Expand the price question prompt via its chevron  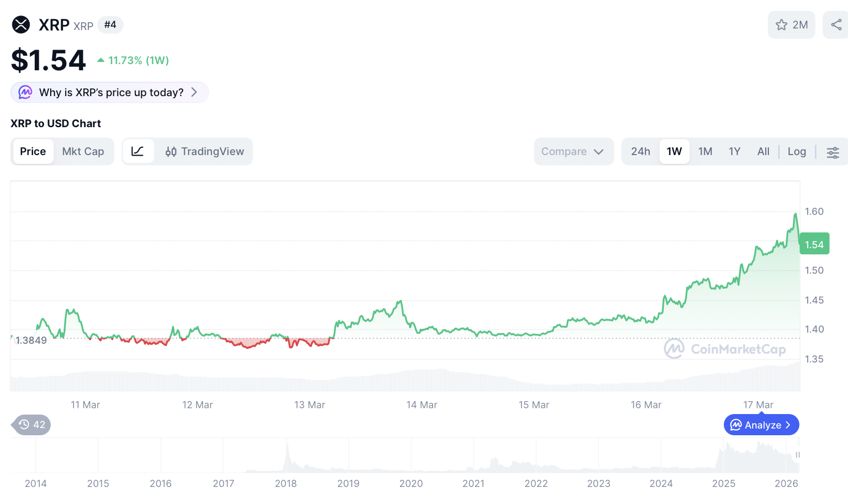pyautogui.click(x=195, y=92)
